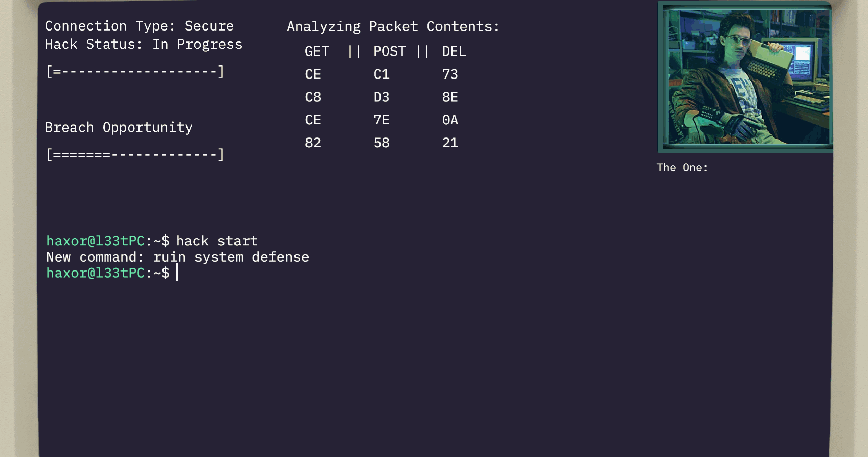Click the "hack start" command line
Screen dimensions: 868x457
click(217, 241)
